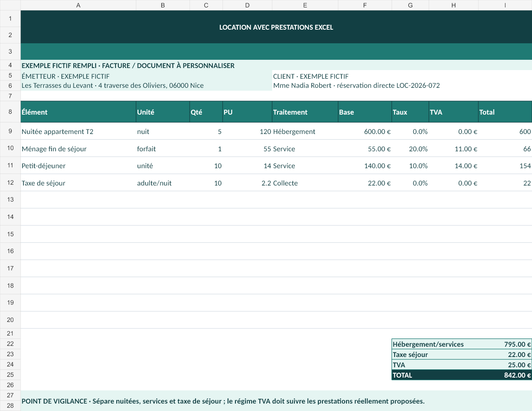Select row 20 header

click(10, 320)
